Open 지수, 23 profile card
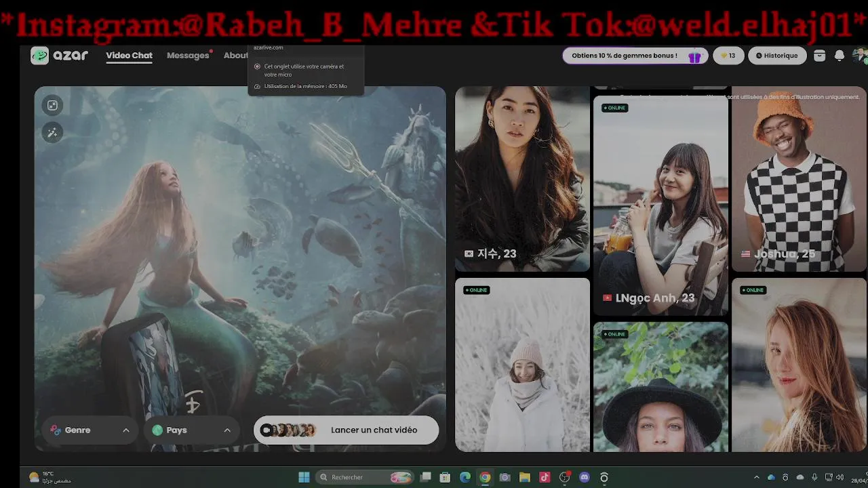This screenshot has height=488, width=868. [522, 179]
